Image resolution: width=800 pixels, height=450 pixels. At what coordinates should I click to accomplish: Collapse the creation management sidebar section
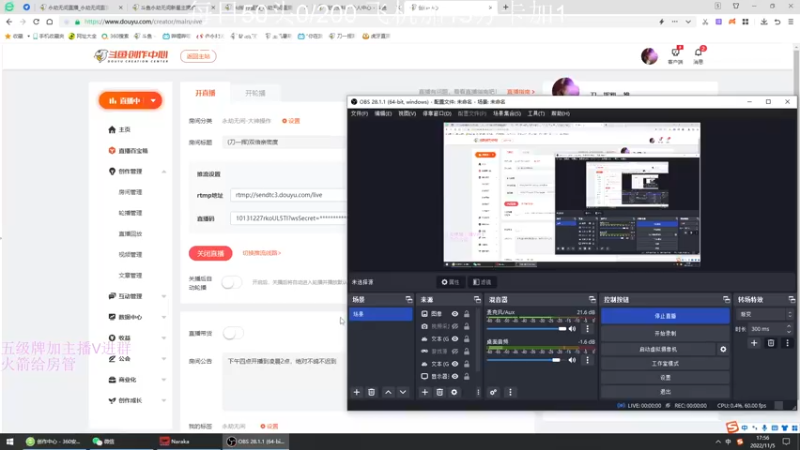click(164, 171)
